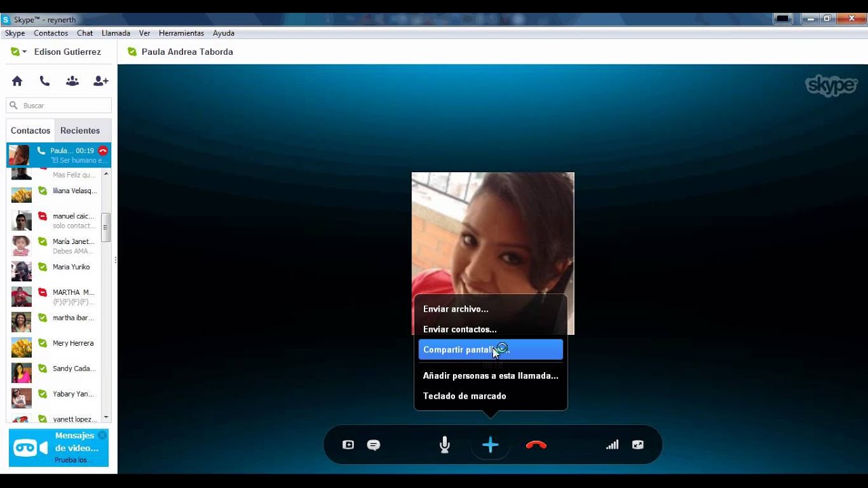Viewport: 868px width, 488px height.
Task: Choose Enviar contactos... from popup menu
Action: [490, 329]
